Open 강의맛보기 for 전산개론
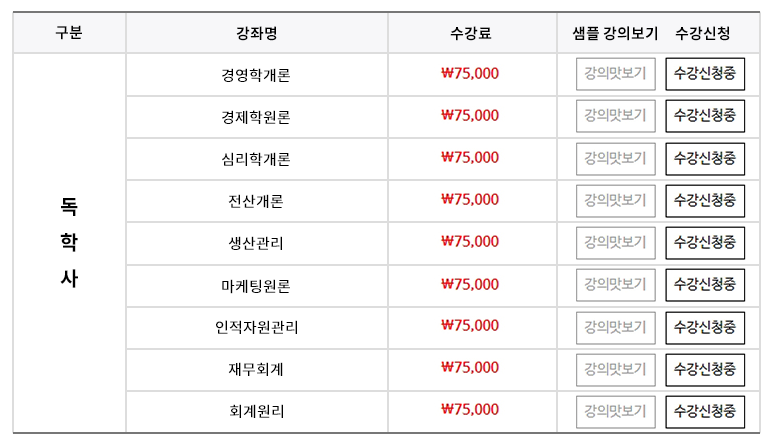The width and height of the screenshot is (772, 446). pos(615,201)
